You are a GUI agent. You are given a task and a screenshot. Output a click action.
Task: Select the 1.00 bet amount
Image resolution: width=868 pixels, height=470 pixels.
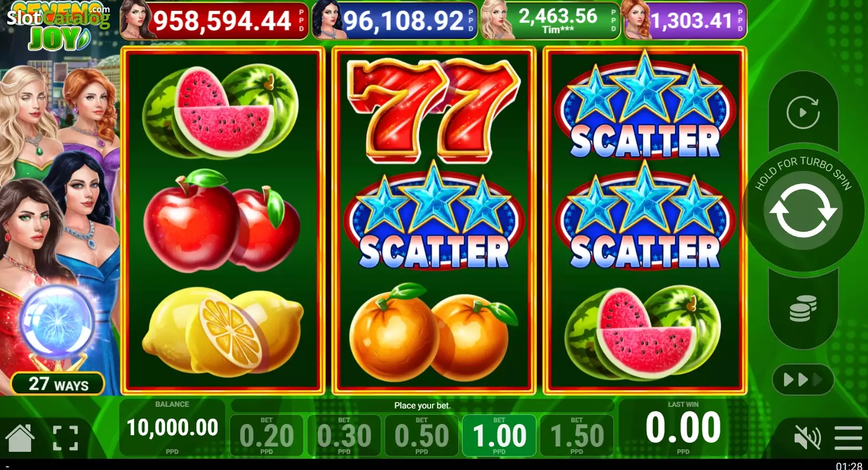click(499, 435)
